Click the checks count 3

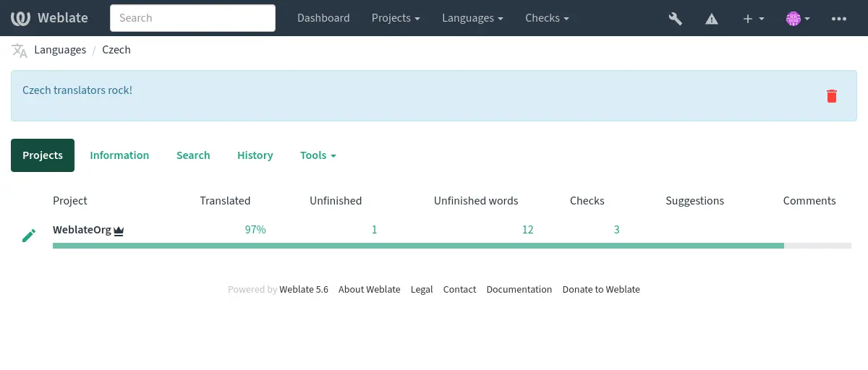pyautogui.click(x=617, y=230)
